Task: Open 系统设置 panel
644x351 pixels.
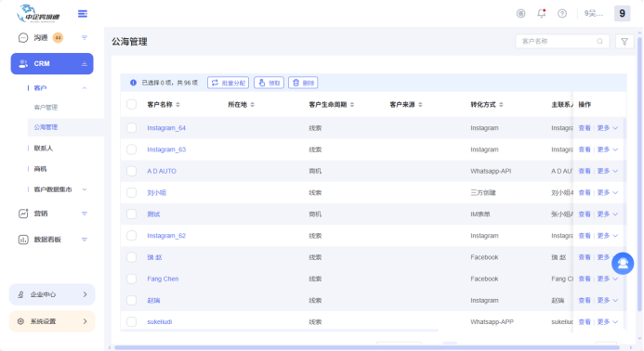Action: click(x=52, y=321)
